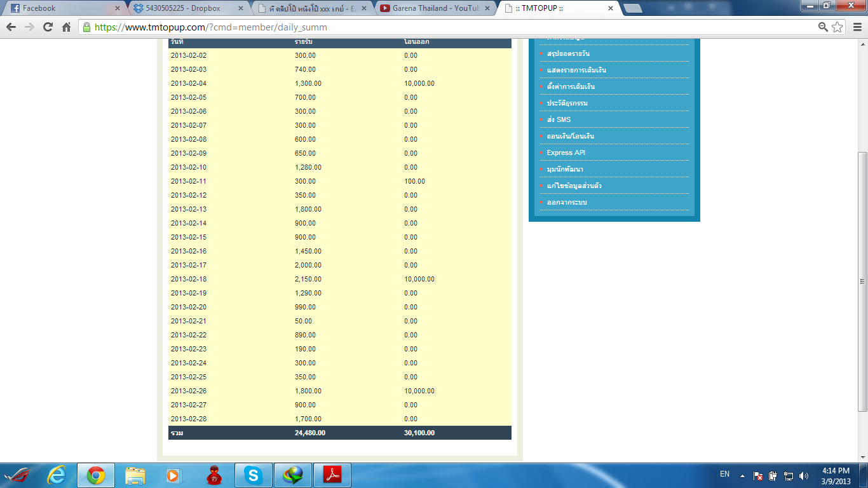
Task: Click the date cell 2013-02-26
Action: 189,391
